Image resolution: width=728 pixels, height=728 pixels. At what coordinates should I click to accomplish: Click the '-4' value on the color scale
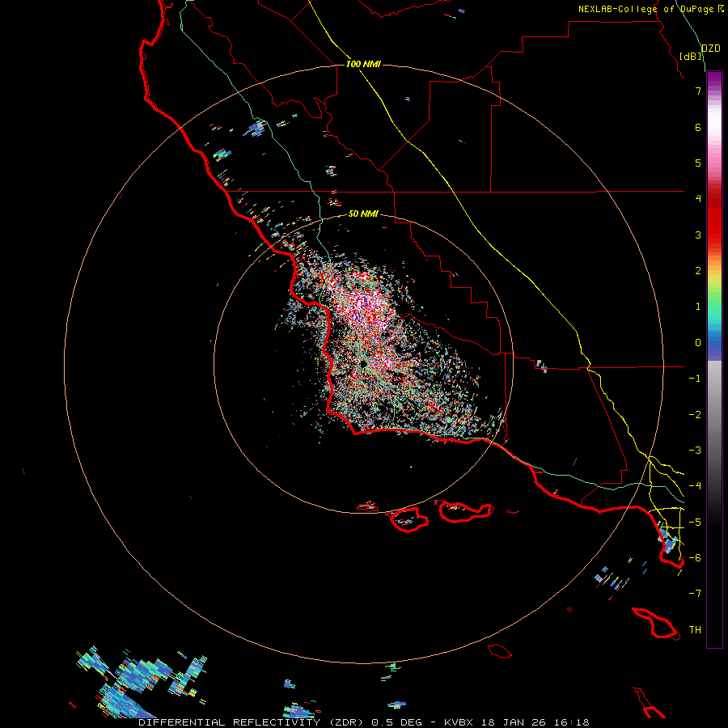coord(695,486)
